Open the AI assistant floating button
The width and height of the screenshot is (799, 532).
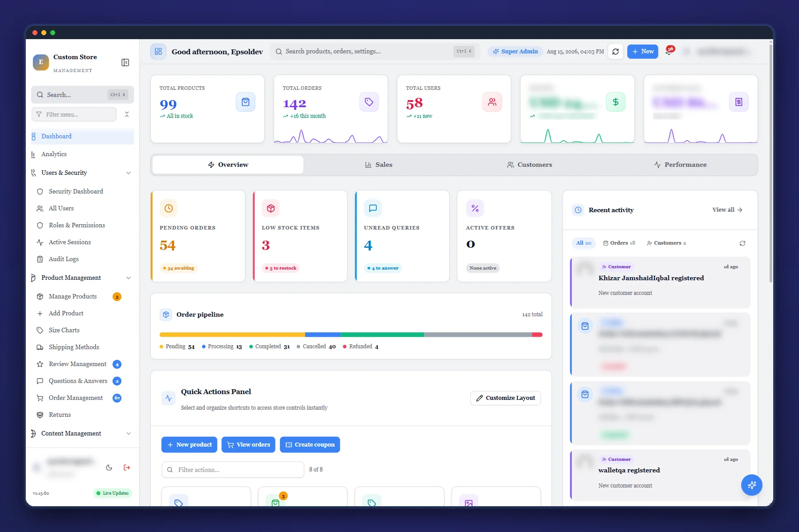tap(752, 485)
